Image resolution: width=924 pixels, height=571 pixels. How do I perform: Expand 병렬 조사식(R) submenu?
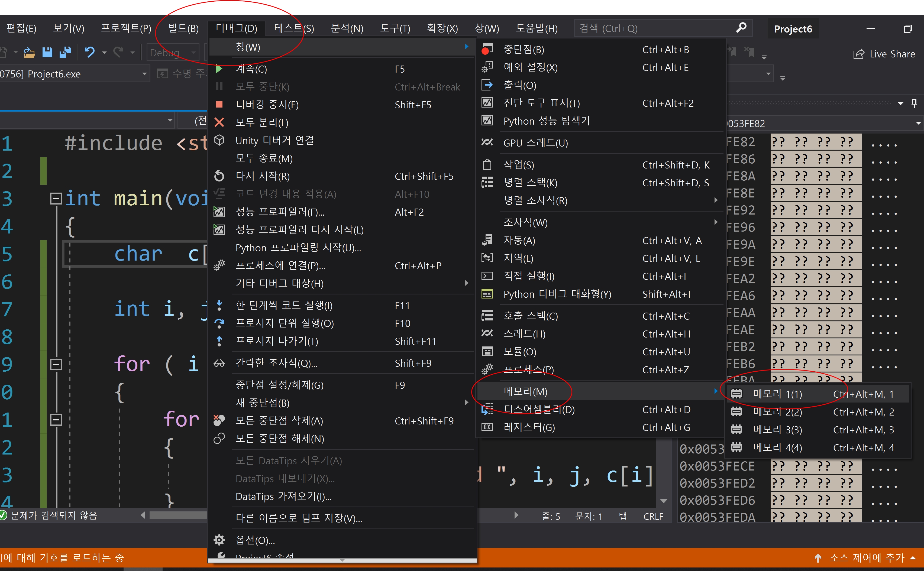tap(601, 200)
